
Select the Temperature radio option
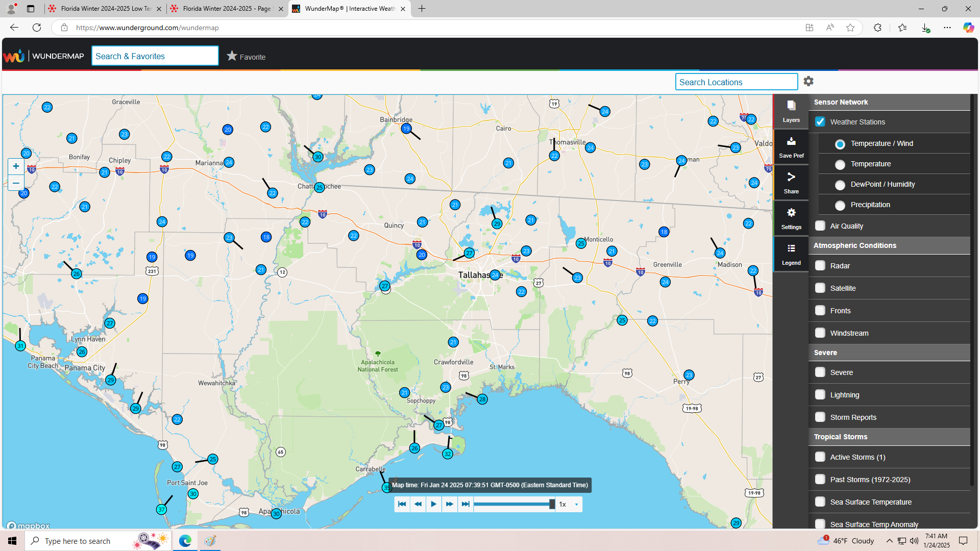pyautogui.click(x=840, y=164)
